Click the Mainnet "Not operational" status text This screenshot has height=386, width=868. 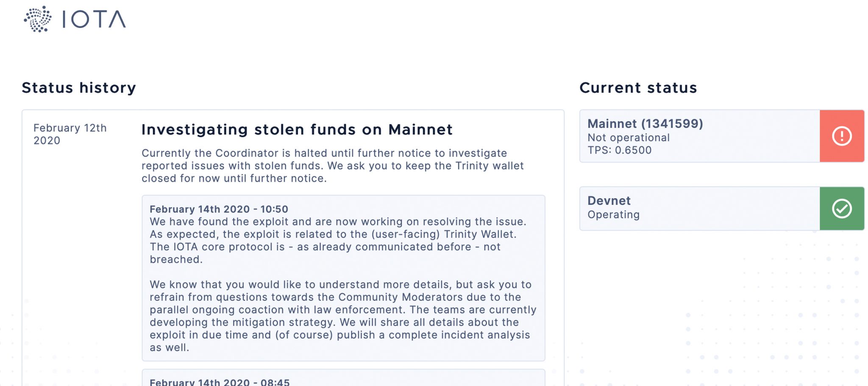click(x=628, y=138)
